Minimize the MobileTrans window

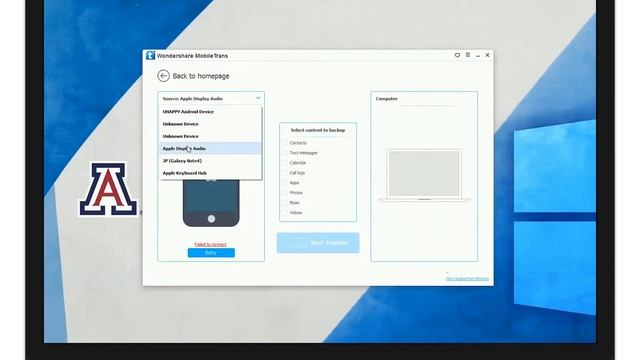point(478,56)
